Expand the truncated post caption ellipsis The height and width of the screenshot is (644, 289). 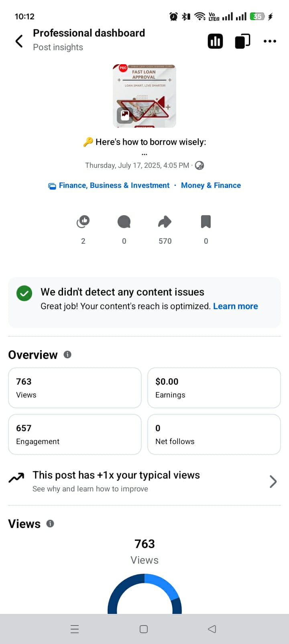(x=144, y=154)
